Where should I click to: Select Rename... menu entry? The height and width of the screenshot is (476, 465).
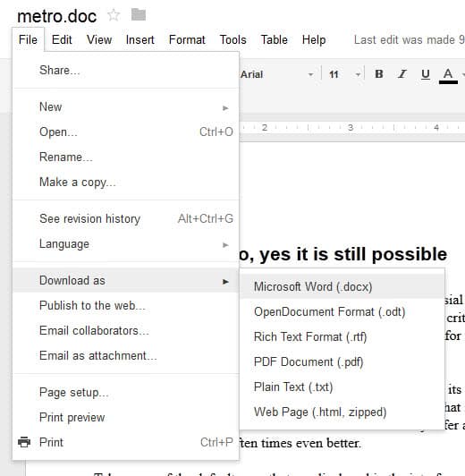(125, 157)
